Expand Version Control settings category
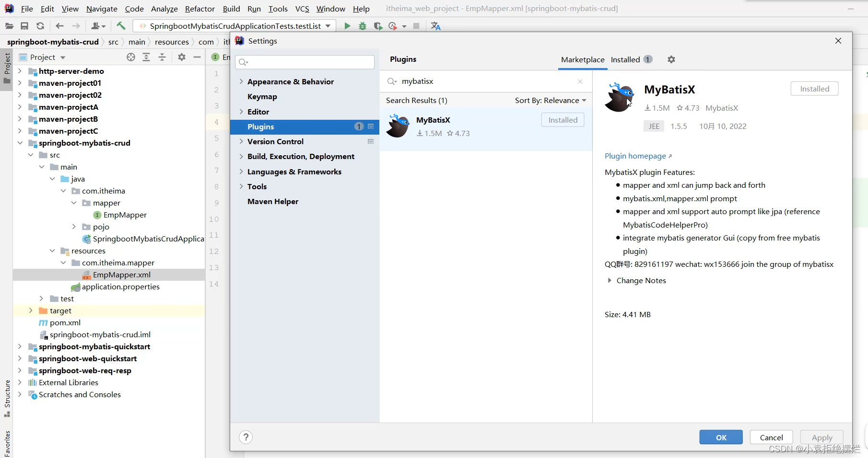This screenshot has width=868, height=458. pyautogui.click(x=241, y=141)
